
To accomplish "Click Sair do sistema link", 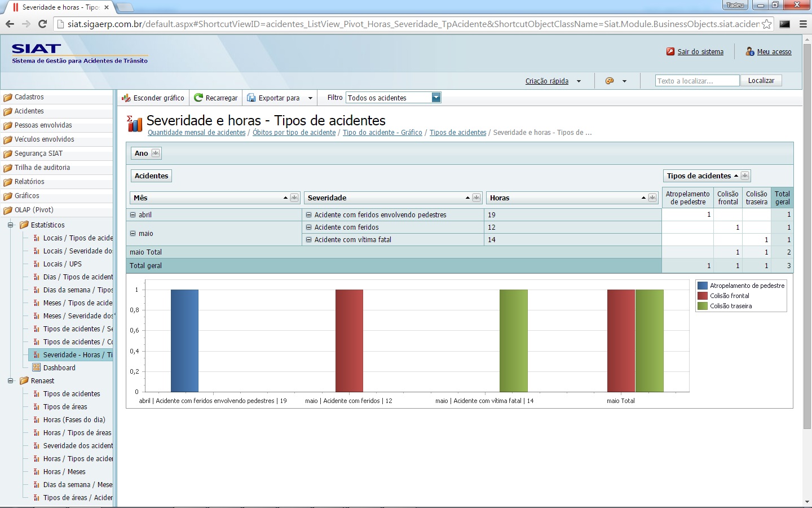I will (700, 51).
